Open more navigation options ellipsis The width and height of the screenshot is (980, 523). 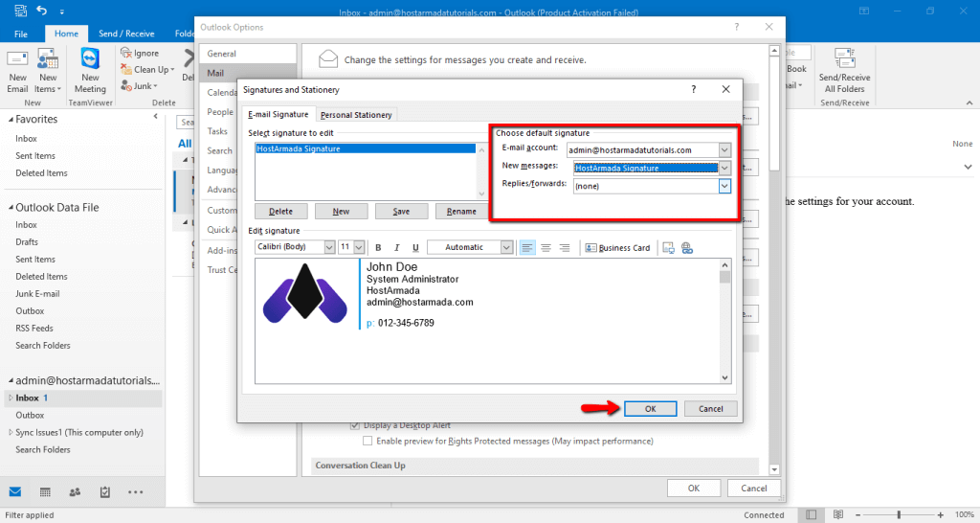click(x=135, y=491)
